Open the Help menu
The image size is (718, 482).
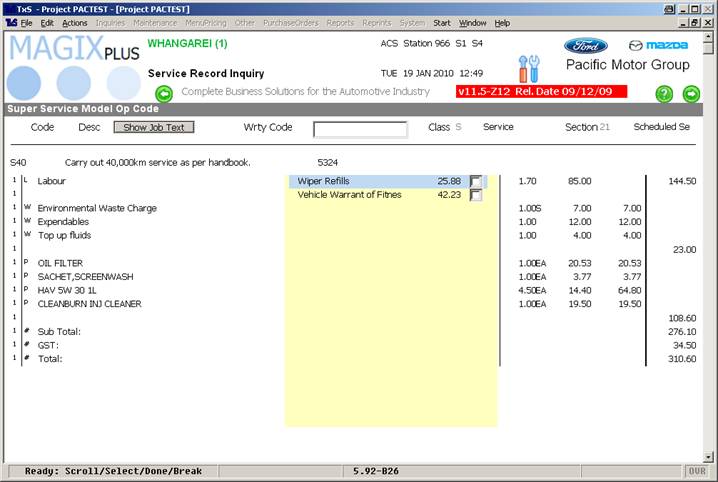point(502,22)
